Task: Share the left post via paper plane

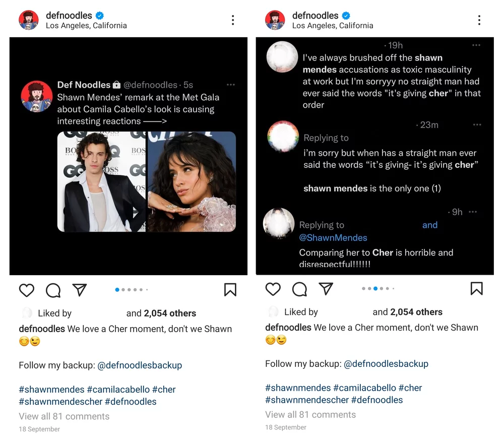Action: coord(80,290)
